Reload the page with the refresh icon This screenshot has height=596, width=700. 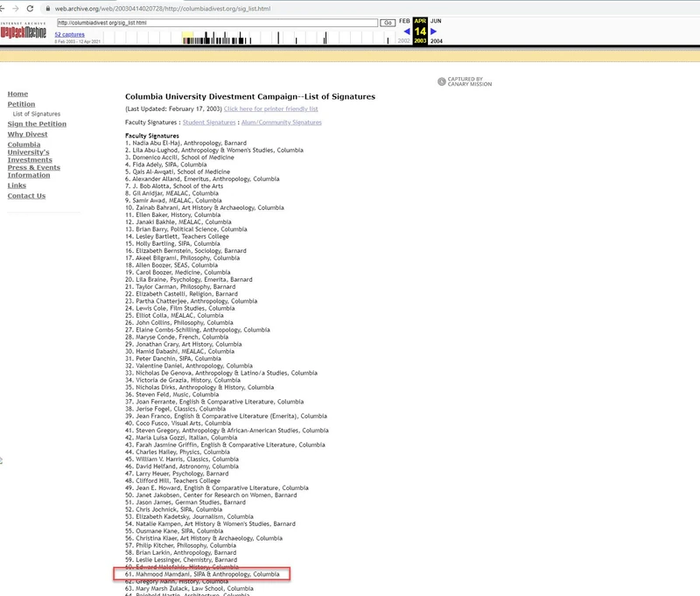30,9
